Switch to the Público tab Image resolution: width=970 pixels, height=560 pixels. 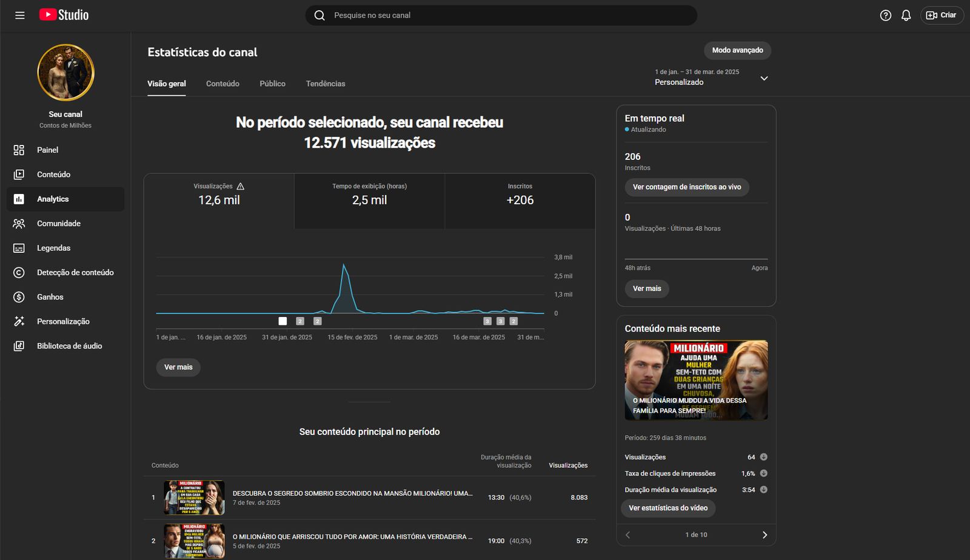[x=272, y=84]
